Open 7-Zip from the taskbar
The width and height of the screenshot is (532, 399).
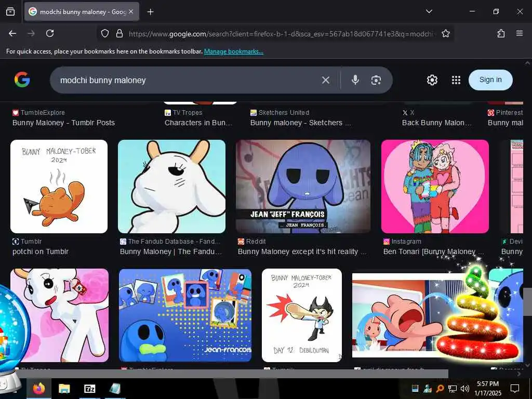click(x=89, y=389)
